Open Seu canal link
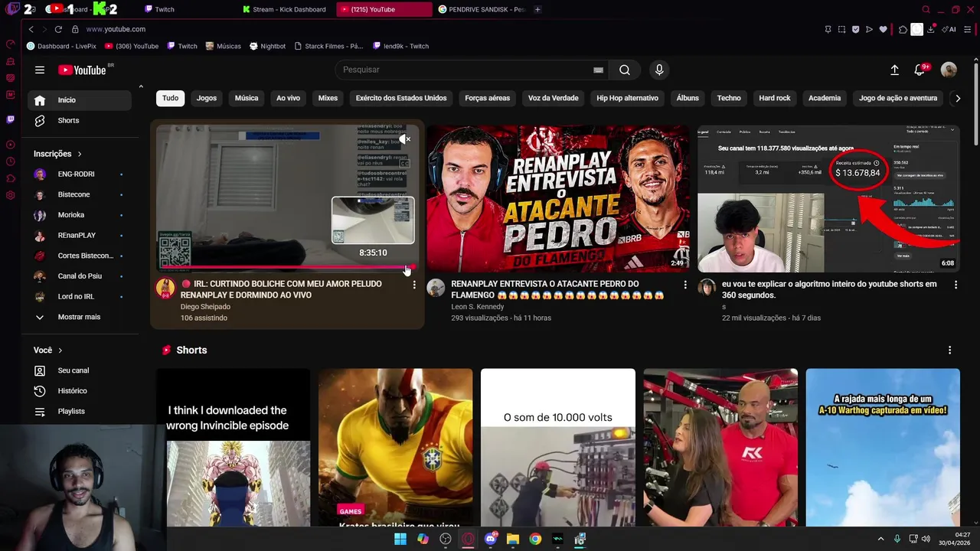Image resolution: width=980 pixels, height=551 pixels. pos(80,370)
